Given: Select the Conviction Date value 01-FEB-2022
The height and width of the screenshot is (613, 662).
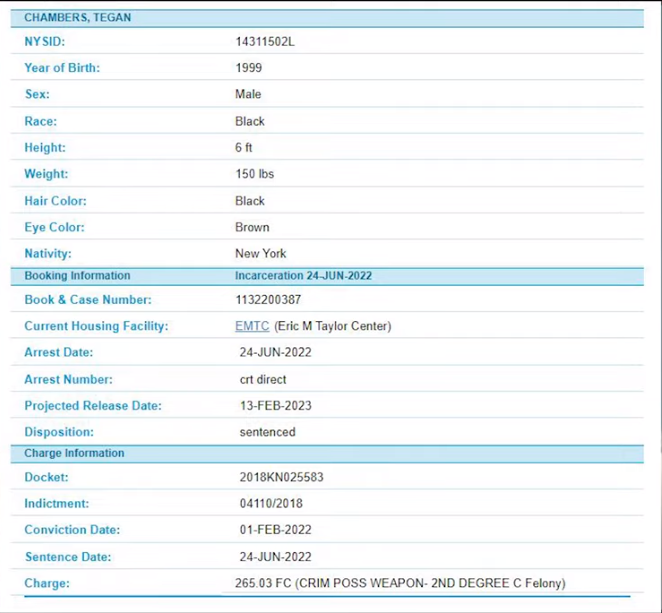Looking at the screenshot, I should coord(276,530).
